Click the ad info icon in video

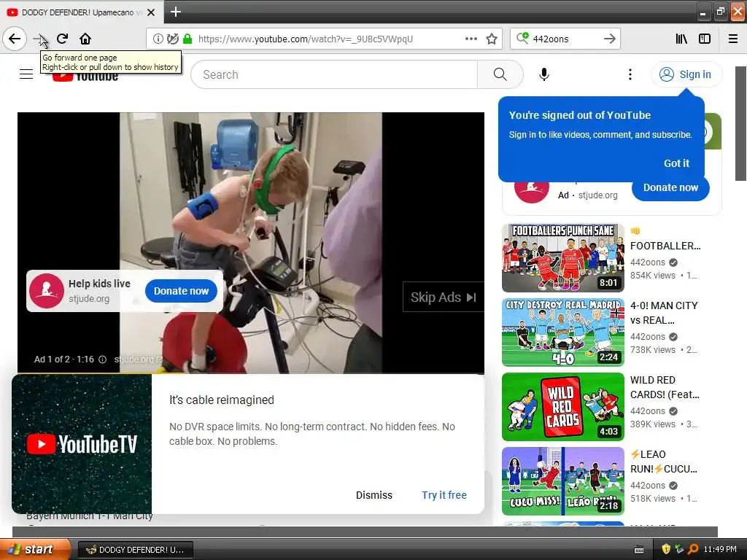(102, 359)
